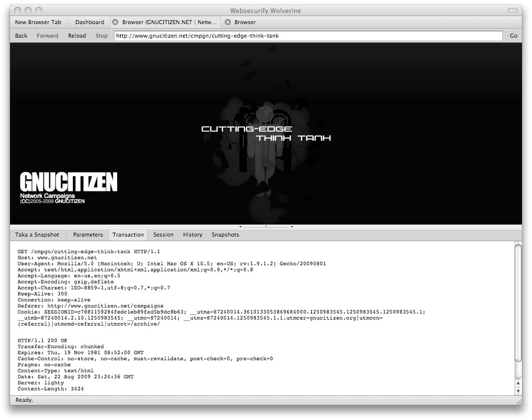
Task: Click the Content-Type: text/html line
Action: [x=55, y=371]
